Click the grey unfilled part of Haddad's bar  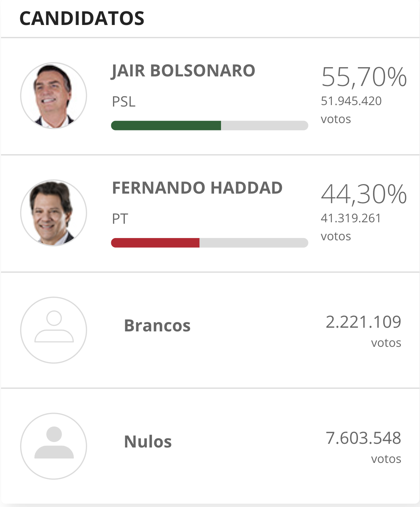click(x=253, y=243)
